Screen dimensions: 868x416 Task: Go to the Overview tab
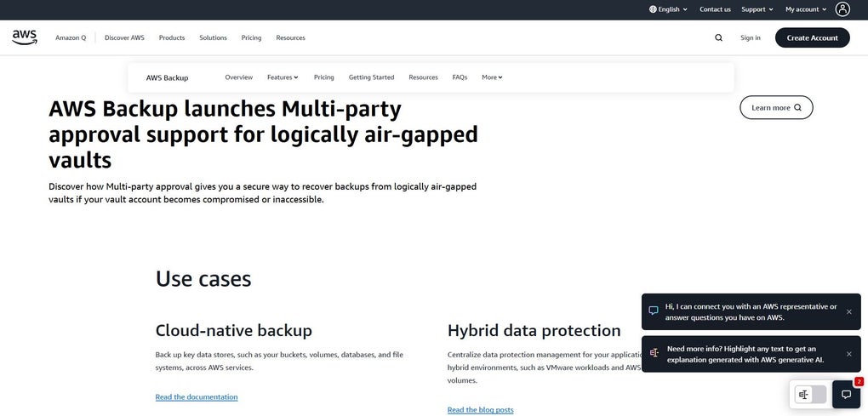click(x=238, y=77)
